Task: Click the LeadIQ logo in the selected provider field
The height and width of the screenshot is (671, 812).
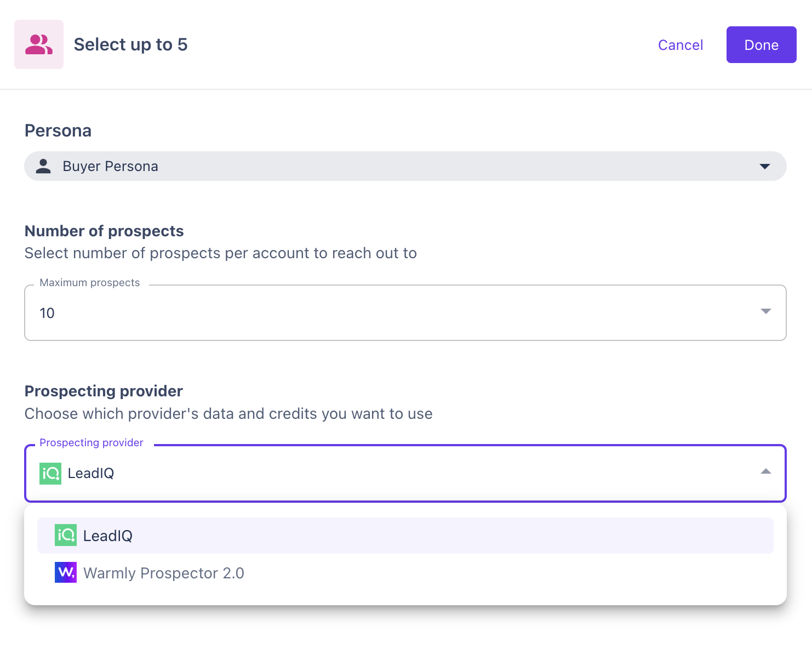Action: [50, 474]
